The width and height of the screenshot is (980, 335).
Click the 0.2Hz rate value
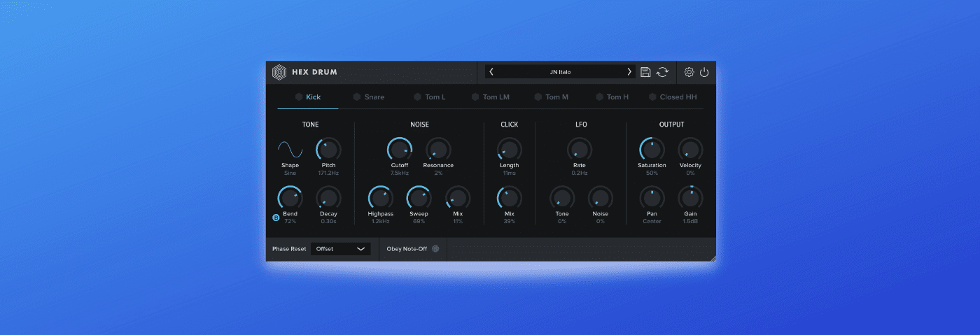(580, 173)
